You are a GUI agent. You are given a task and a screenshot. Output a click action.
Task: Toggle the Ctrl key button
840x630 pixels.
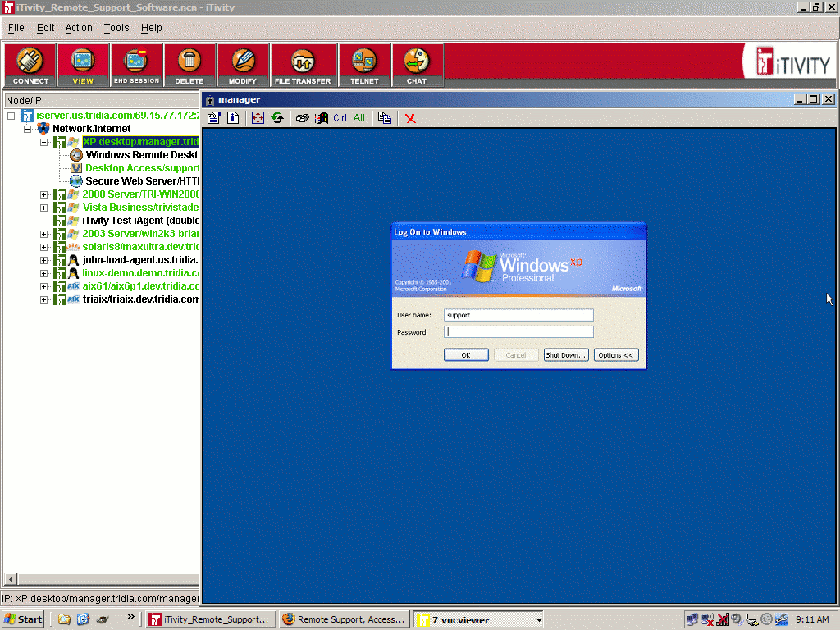340,118
